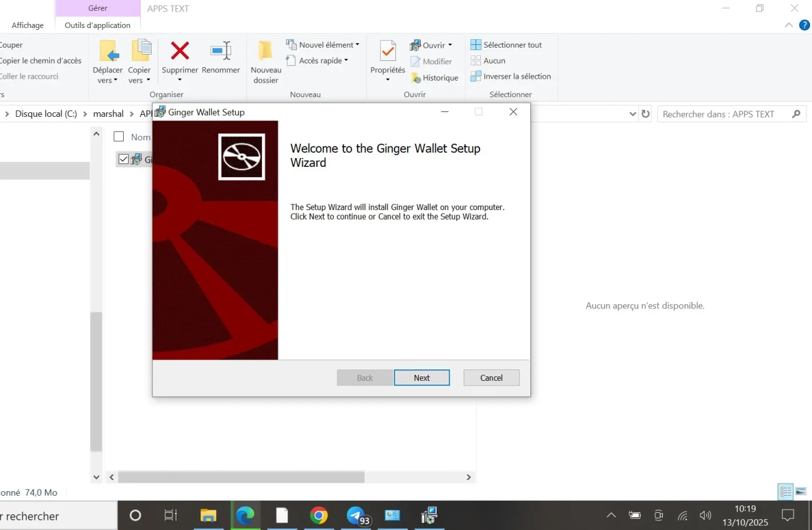This screenshot has width=812, height=530.
Task: Sort by the Nom column header
Action: (140, 137)
